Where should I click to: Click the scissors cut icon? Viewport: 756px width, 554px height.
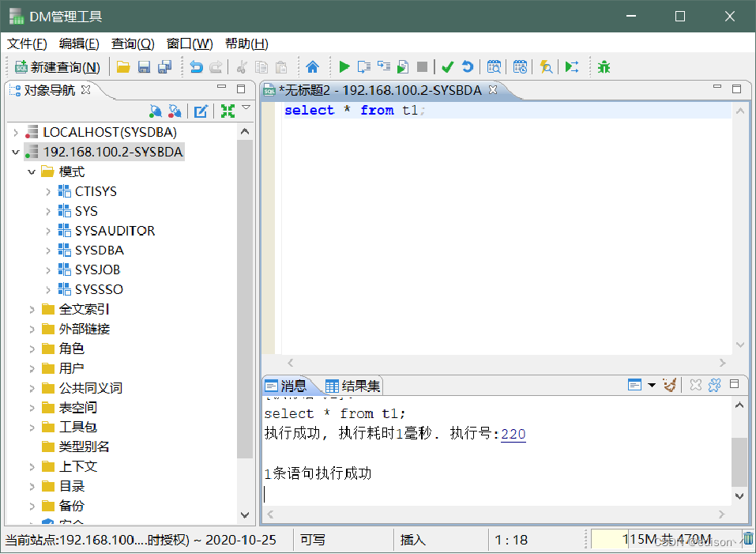[x=242, y=67]
